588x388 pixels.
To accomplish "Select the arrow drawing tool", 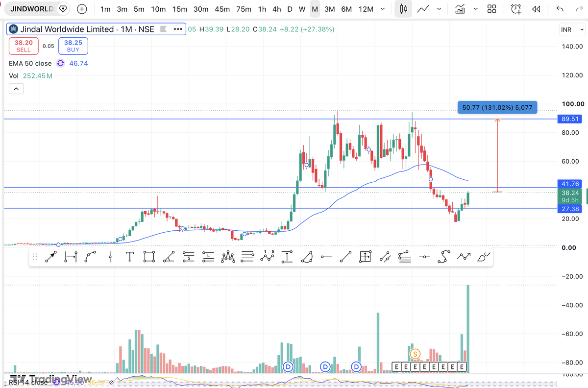I will click(51, 256).
